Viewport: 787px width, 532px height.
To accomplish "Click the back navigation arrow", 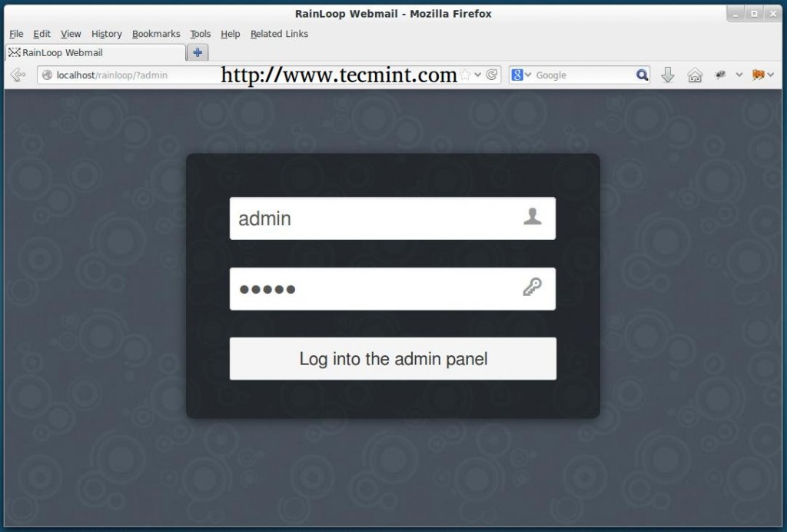I will (17, 75).
